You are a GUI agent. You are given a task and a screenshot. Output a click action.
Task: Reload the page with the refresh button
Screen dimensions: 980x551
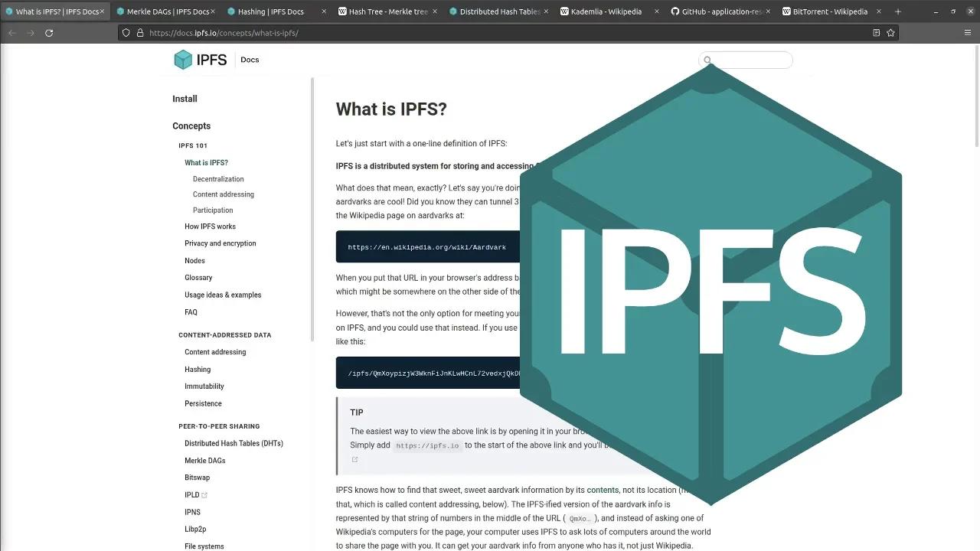[x=49, y=33]
